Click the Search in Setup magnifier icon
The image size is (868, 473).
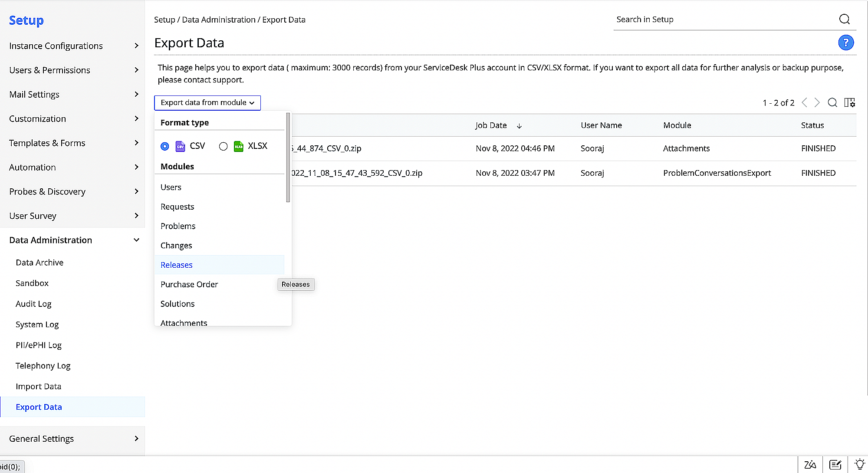(x=844, y=19)
